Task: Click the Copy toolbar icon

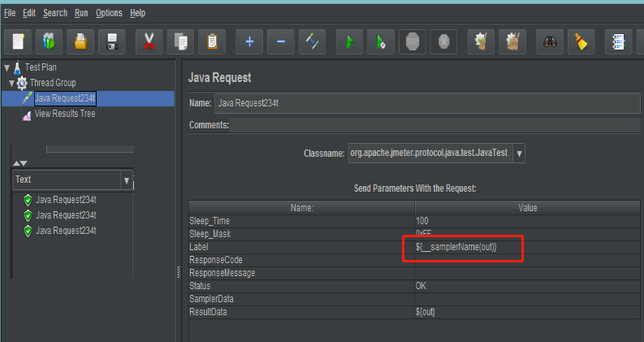Action: pos(181,41)
